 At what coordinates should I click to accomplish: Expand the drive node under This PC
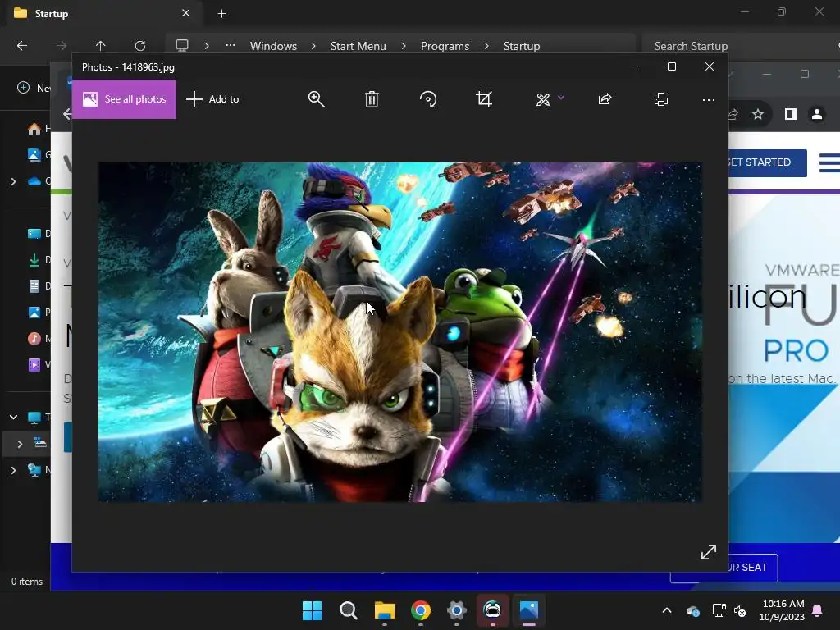(20, 444)
